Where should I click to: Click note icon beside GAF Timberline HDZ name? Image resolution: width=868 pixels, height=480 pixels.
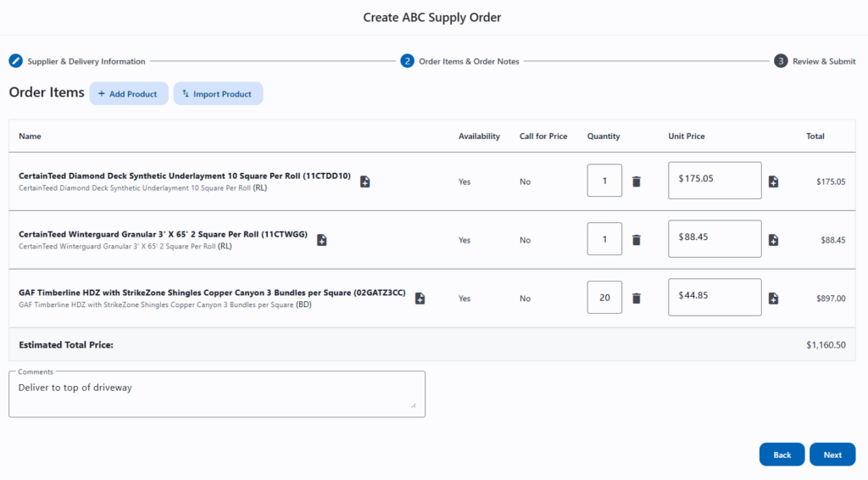420,299
